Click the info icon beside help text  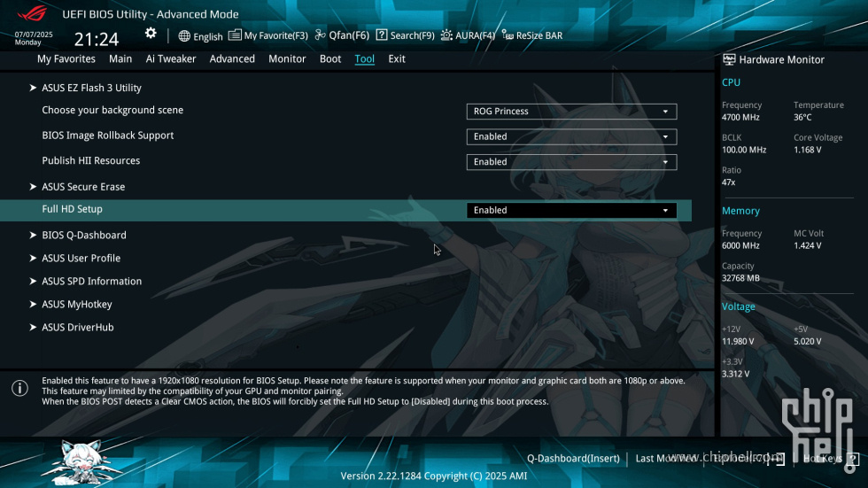pos(19,388)
